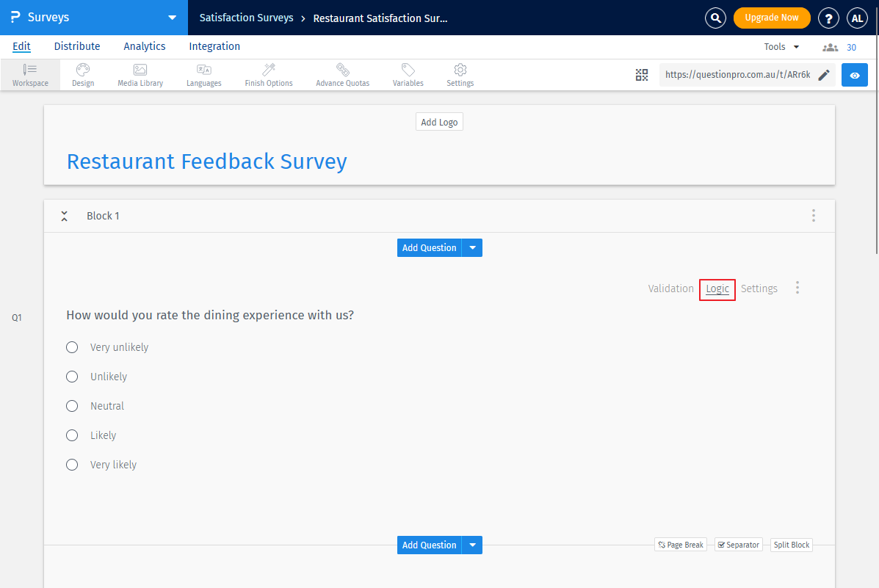Viewport: 879px width, 588px height.
Task: Insert a Page Break
Action: pos(680,544)
